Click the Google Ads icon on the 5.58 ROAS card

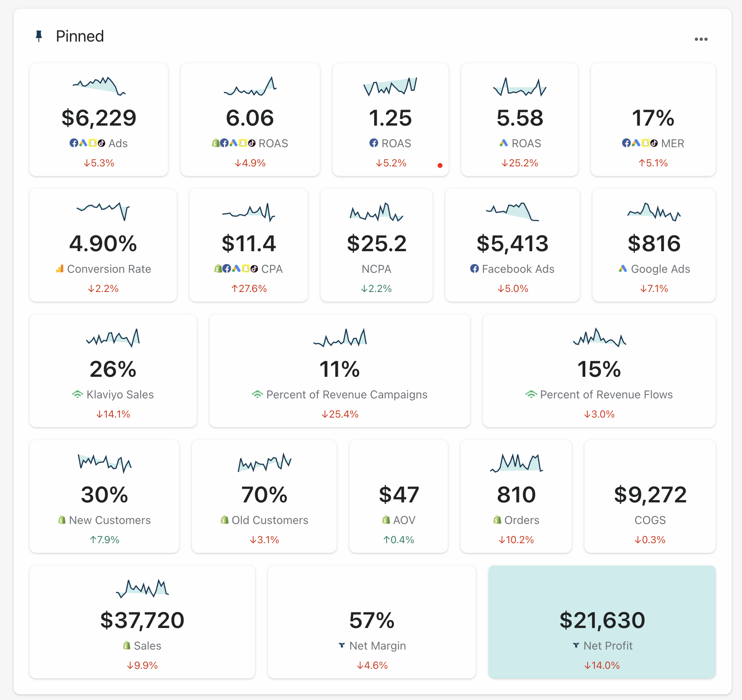[x=503, y=143]
